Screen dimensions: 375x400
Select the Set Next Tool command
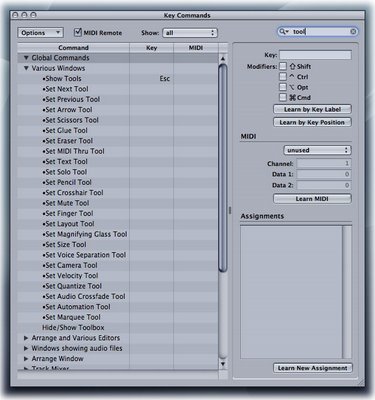65,89
